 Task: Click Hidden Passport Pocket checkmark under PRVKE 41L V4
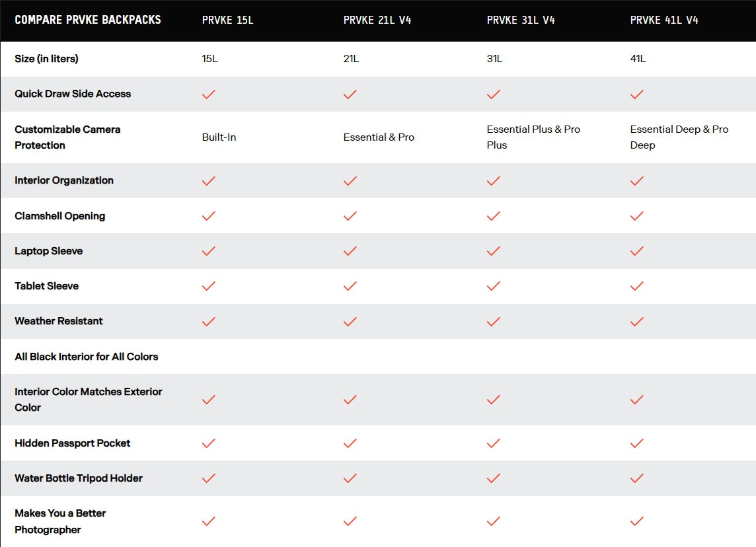(x=637, y=443)
